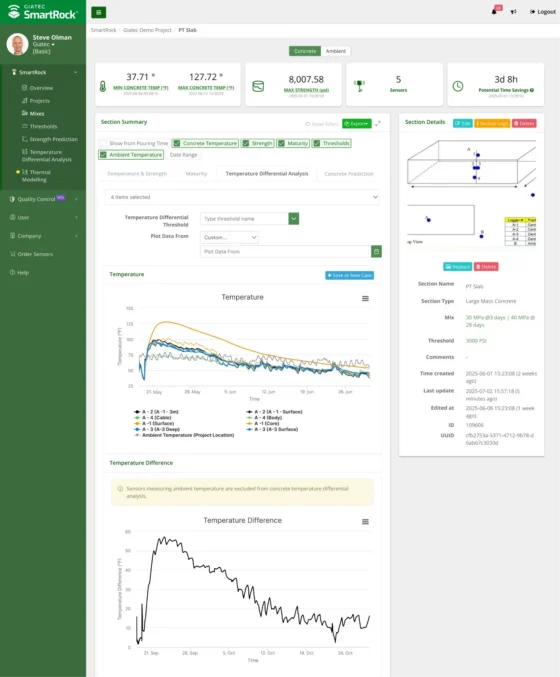
Task: Click Delete image button below diagram
Action: (x=486, y=267)
